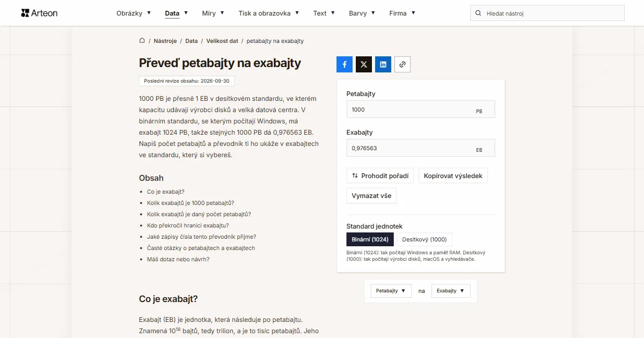Jump to 'Máš dotaz nebo návrh?'
Viewport: 644px width, 338px height.
click(x=178, y=259)
